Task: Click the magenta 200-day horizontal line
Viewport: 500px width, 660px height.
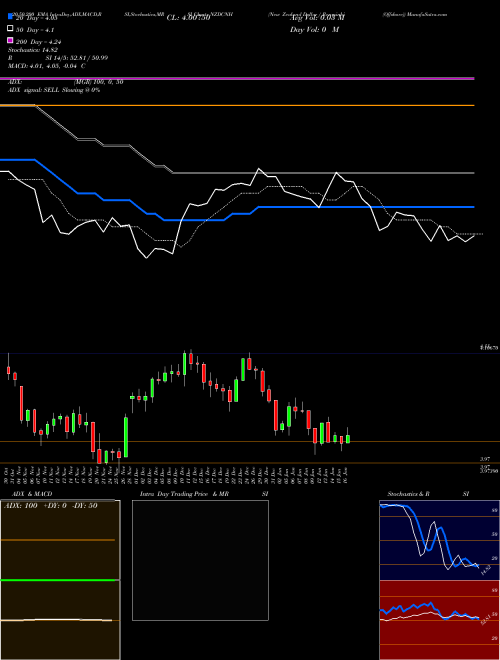Action: coord(237,78)
